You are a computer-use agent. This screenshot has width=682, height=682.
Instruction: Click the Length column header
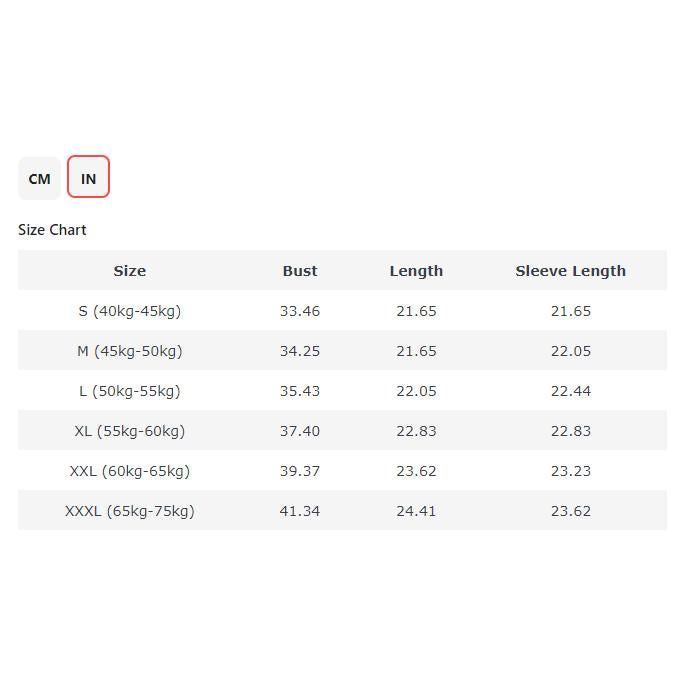pos(416,271)
